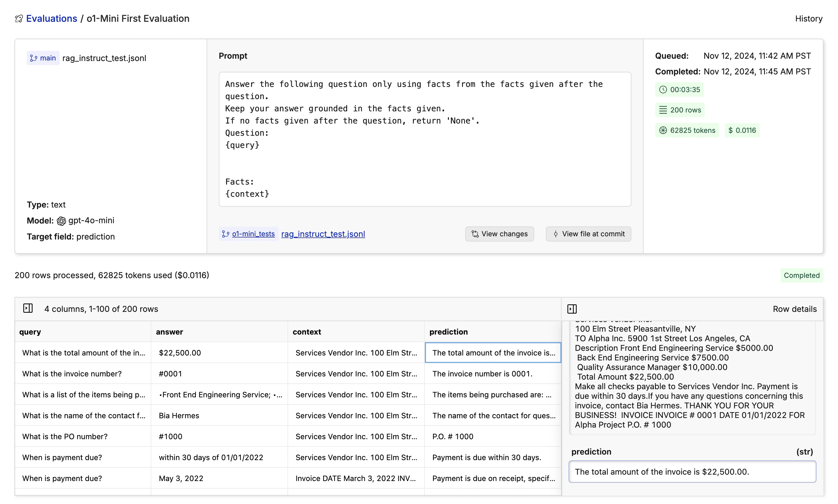Image resolution: width=838 pixels, height=504 pixels.
Task: Click the prediction column header
Action: [448, 332]
